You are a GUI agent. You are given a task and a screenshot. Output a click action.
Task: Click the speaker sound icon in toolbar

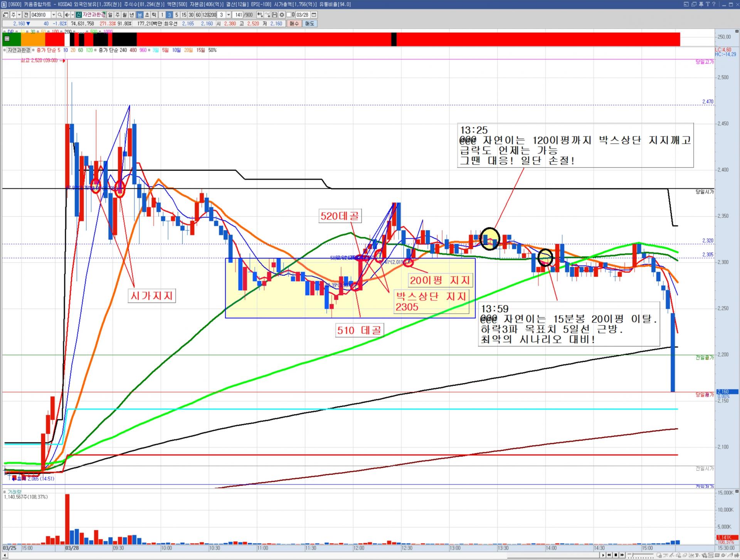[67, 15]
